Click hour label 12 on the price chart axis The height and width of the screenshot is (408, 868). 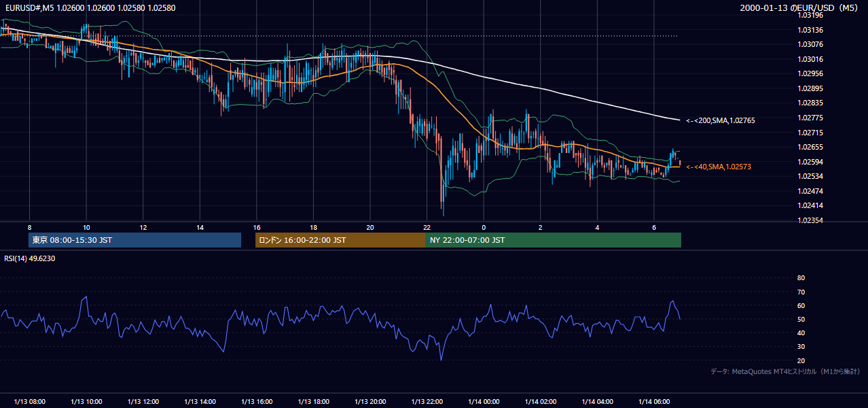tap(143, 227)
